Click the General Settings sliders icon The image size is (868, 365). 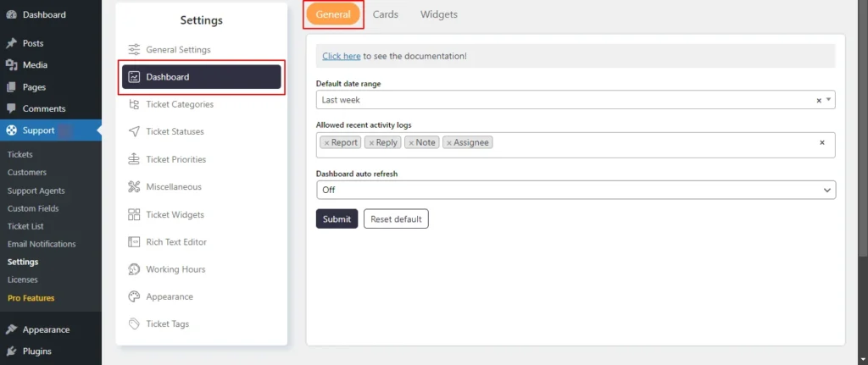(134, 49)
